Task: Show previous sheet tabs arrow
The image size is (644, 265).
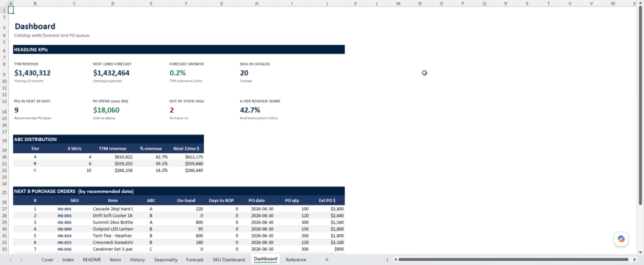Action: (11, 260)
